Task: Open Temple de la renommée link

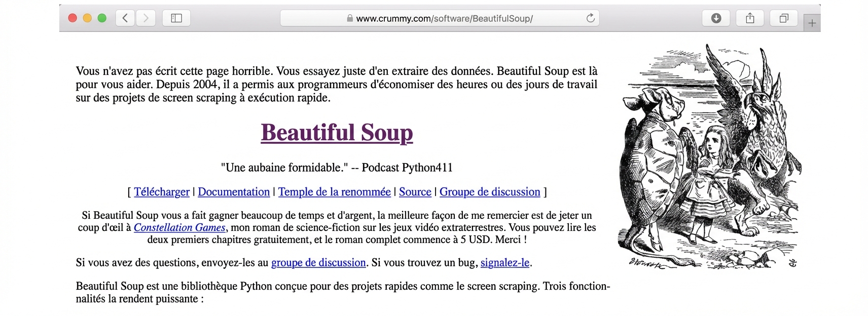Action: [335, 192]
